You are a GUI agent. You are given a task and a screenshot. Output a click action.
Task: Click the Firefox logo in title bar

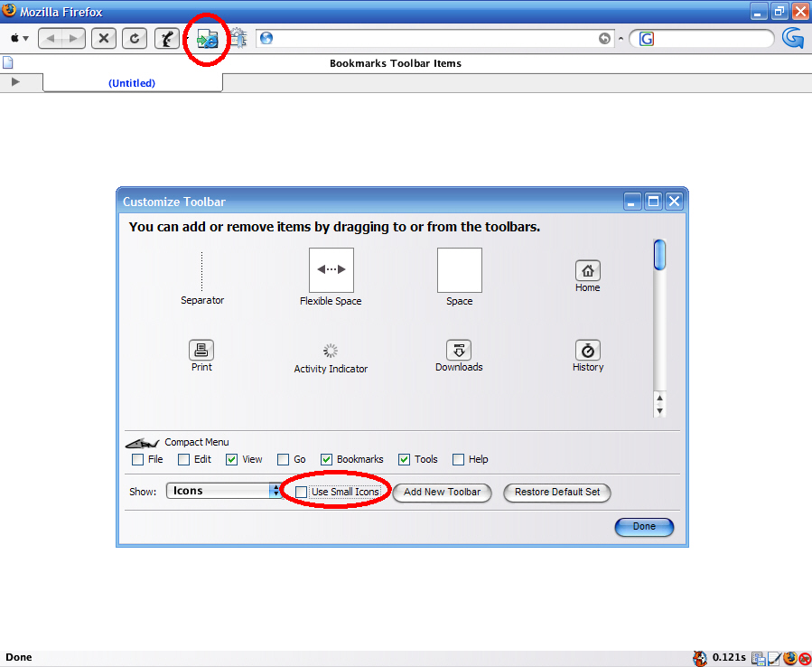9,10
